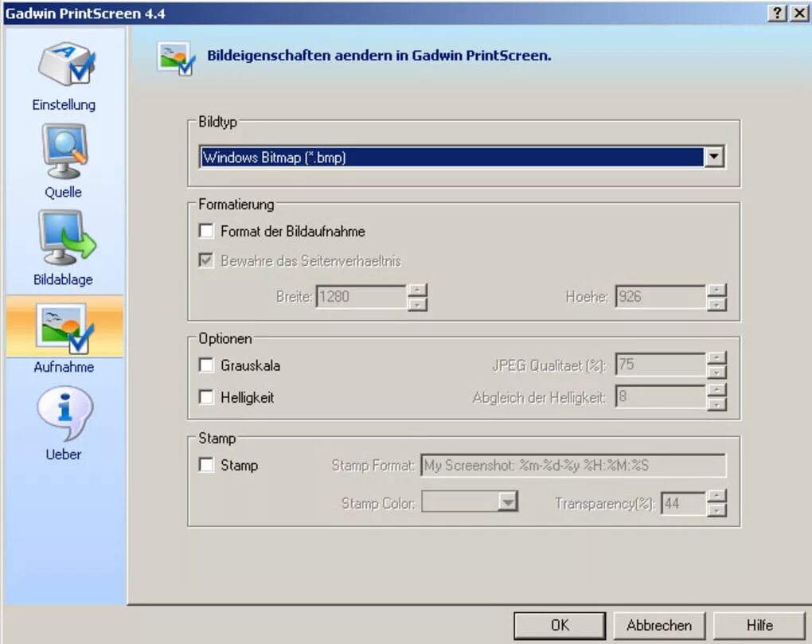Click the Transparency field showing 44
The height and width of the screenshot is (644, 812).
point(684,502)
